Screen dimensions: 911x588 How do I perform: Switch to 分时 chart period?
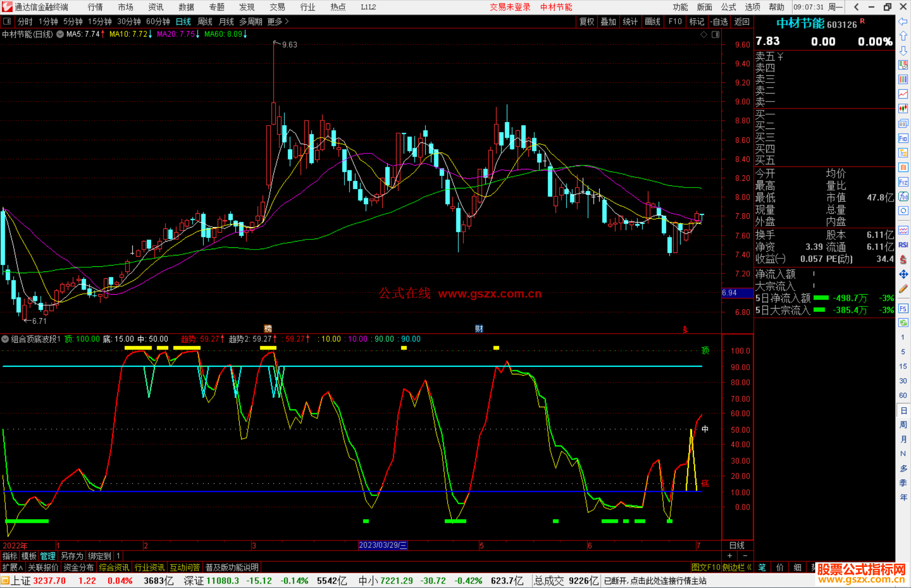(25, 21)
